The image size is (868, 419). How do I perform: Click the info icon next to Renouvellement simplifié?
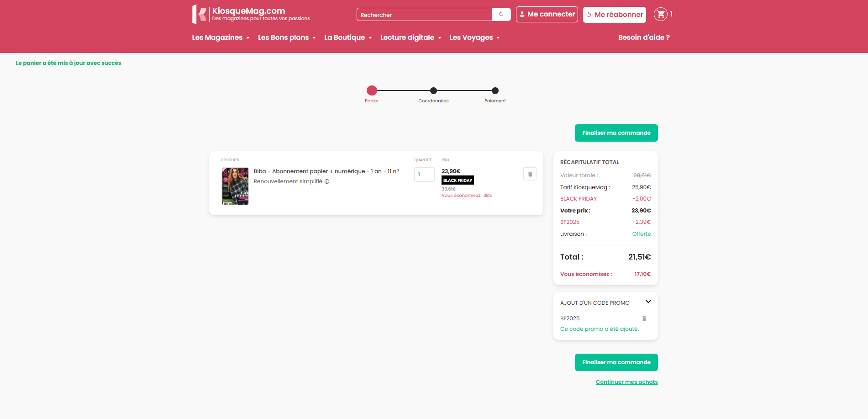pyautogui.click(x=327, y=181)
